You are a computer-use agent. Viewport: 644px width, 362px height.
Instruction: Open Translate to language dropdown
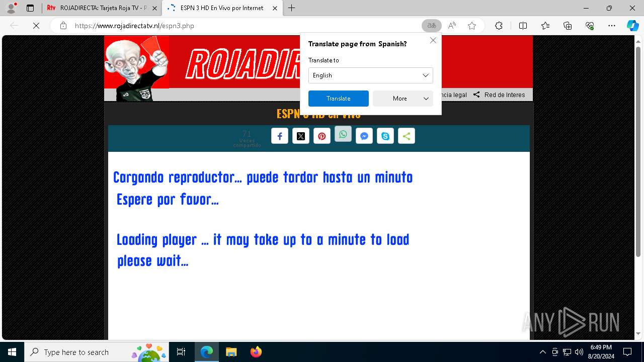[x=371, y=75]
